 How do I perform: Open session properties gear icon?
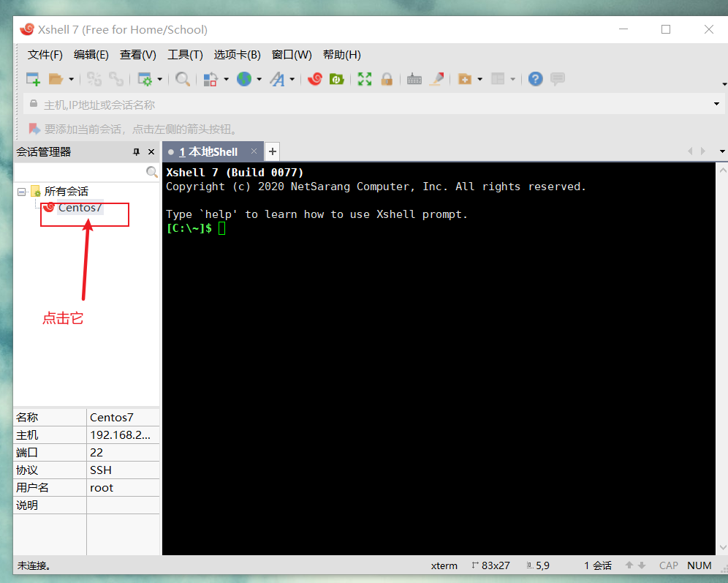coord(145,79)
